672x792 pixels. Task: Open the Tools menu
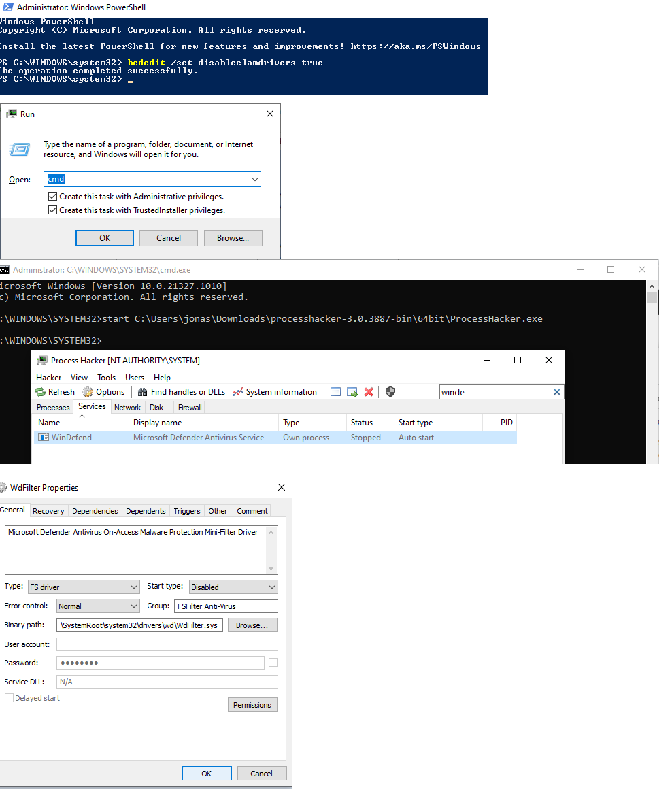point(107,378)
